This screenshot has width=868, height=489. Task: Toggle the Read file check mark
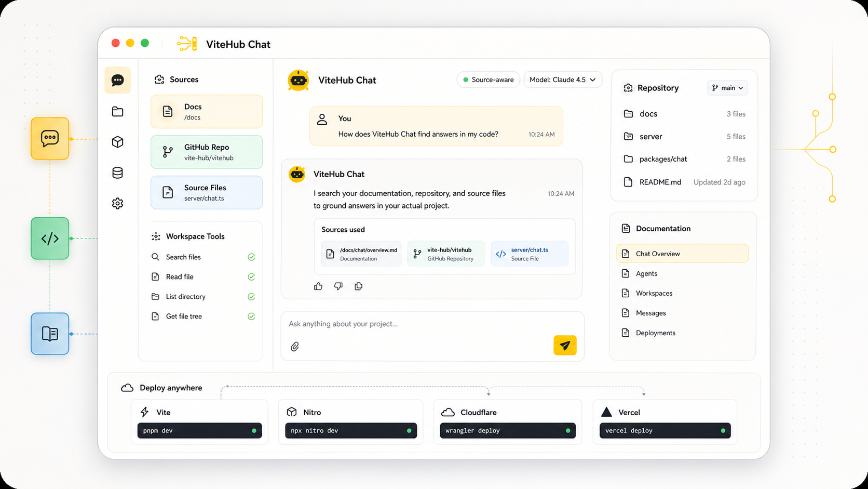[251, 277]
